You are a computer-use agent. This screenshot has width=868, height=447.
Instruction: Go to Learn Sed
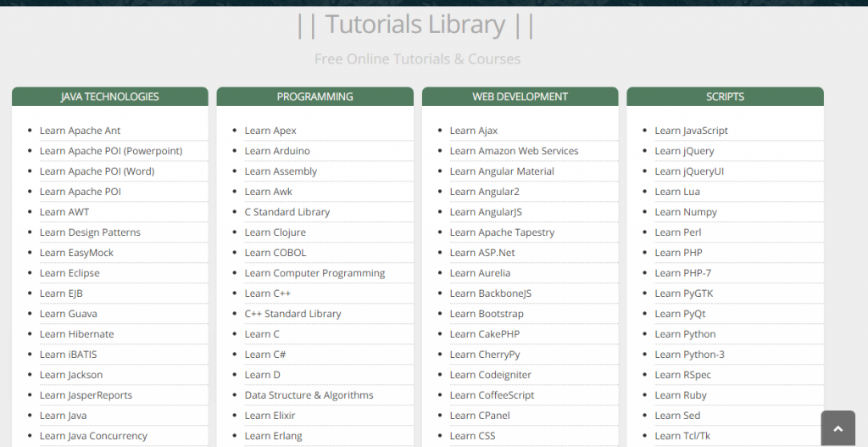(677, 416)
